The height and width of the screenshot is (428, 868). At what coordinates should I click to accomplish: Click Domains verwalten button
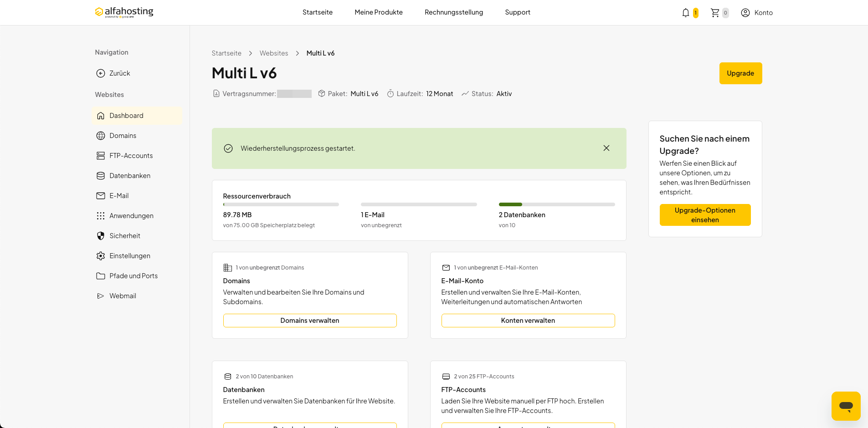[310, 321]
